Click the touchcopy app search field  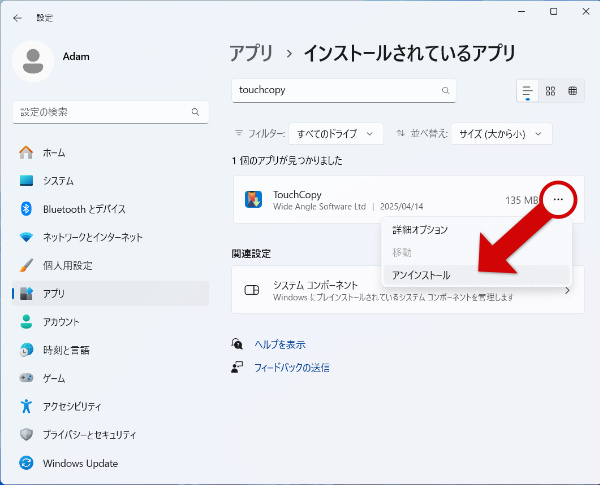coord(344,91)
